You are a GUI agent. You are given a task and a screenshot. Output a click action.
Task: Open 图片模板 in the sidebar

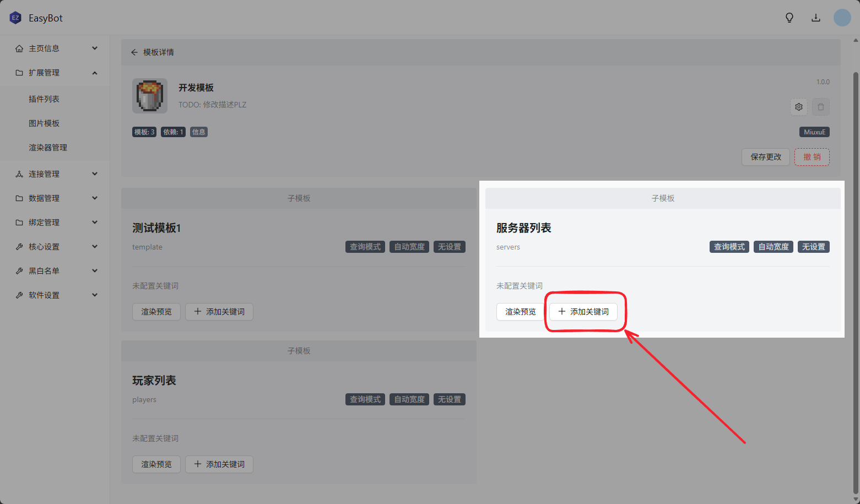44,123
